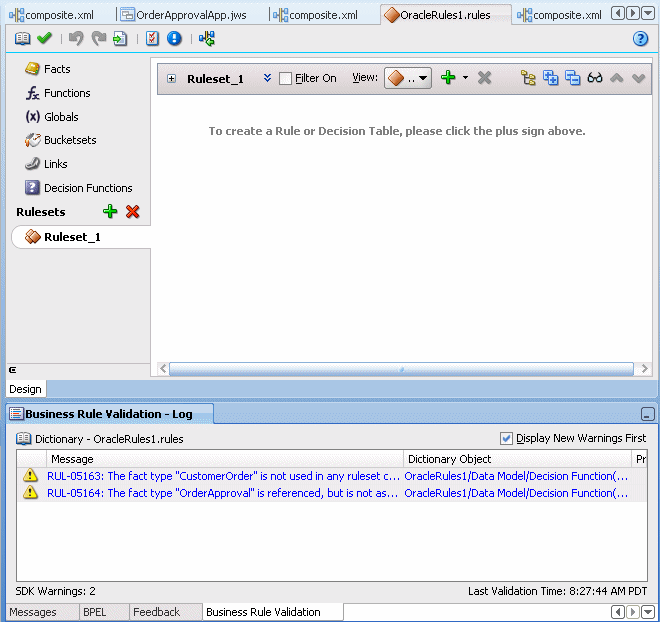The width and height of the screenshot is (660, 622).
Task: Click the Business Rule Validation - Log tab
Action: click(x=109, y=414)
